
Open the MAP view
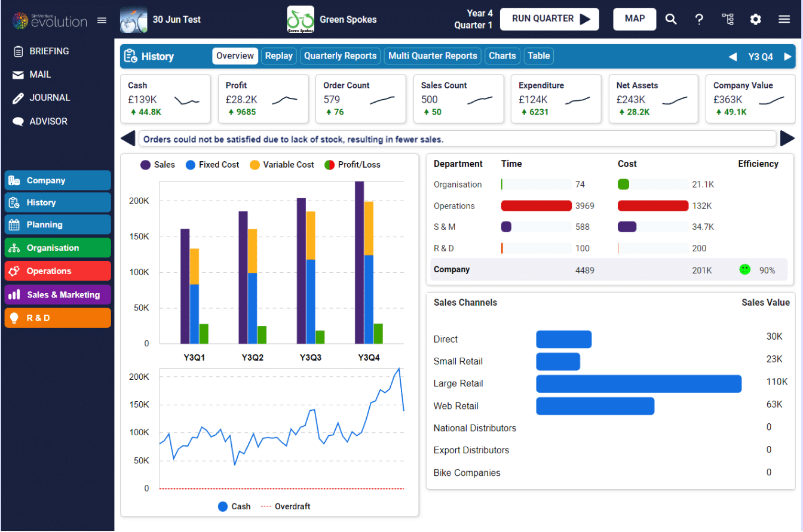[x=635, y=19]
